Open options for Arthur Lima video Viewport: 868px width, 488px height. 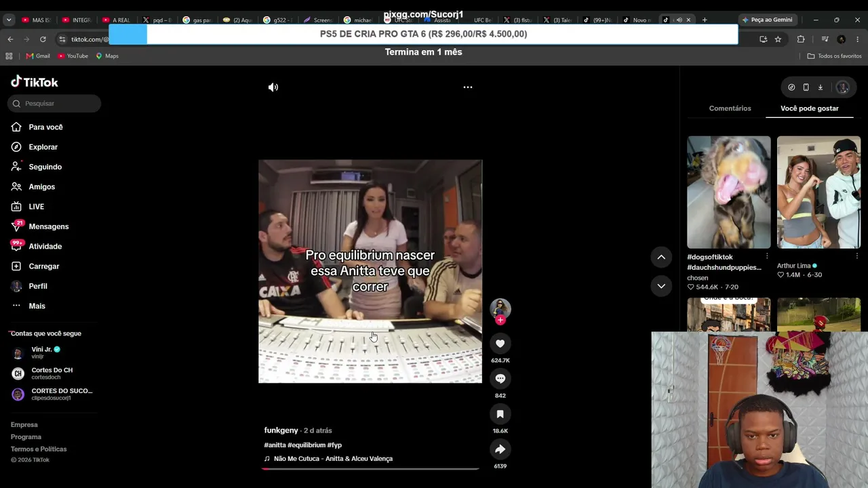pos(856,256)
